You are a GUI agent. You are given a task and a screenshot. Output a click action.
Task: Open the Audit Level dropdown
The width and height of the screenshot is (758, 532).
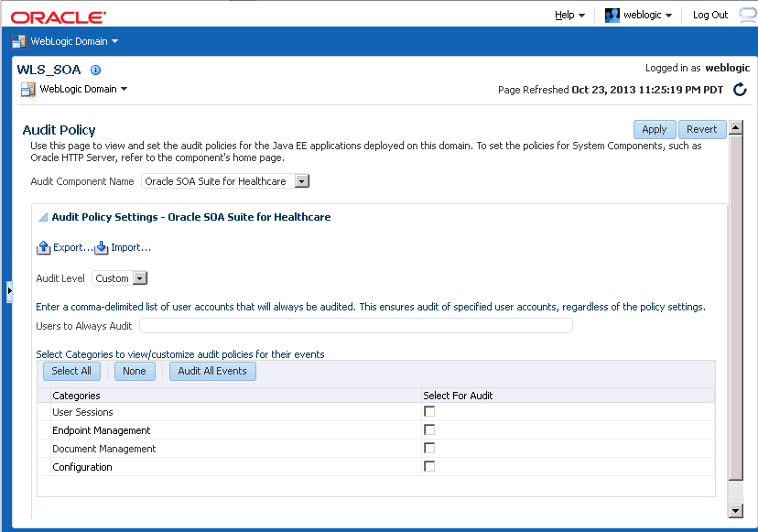click(x=140, y=278)
